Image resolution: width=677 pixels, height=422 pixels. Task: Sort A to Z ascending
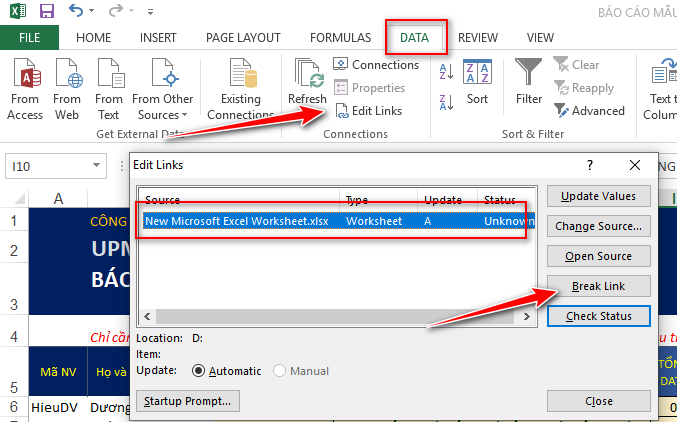pyautogui.click(x=446, y=71)
